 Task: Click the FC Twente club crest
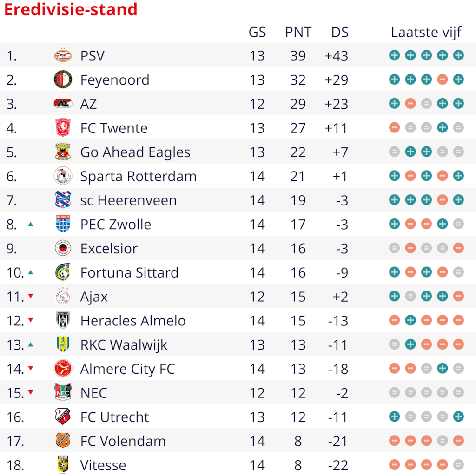[63, 128]
